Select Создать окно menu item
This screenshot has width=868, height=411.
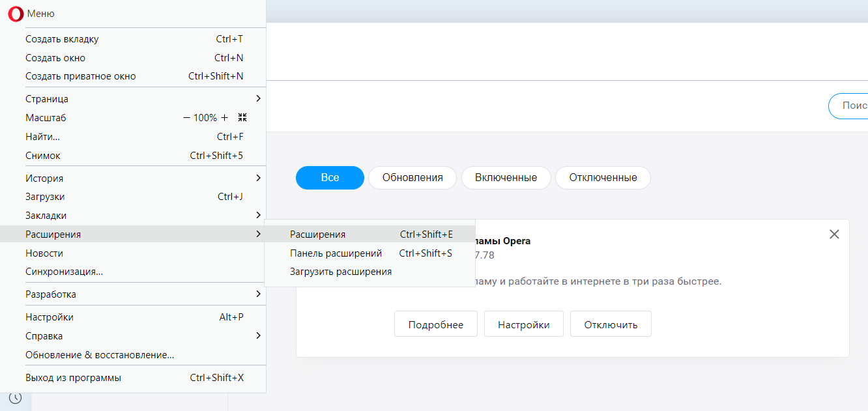click(x=133, y=58)
